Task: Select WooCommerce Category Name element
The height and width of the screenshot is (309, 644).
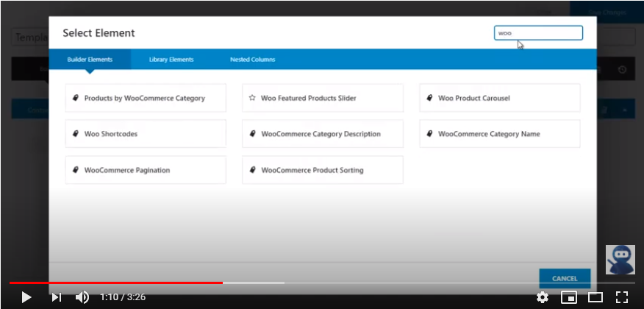Action: pos(500,134)
